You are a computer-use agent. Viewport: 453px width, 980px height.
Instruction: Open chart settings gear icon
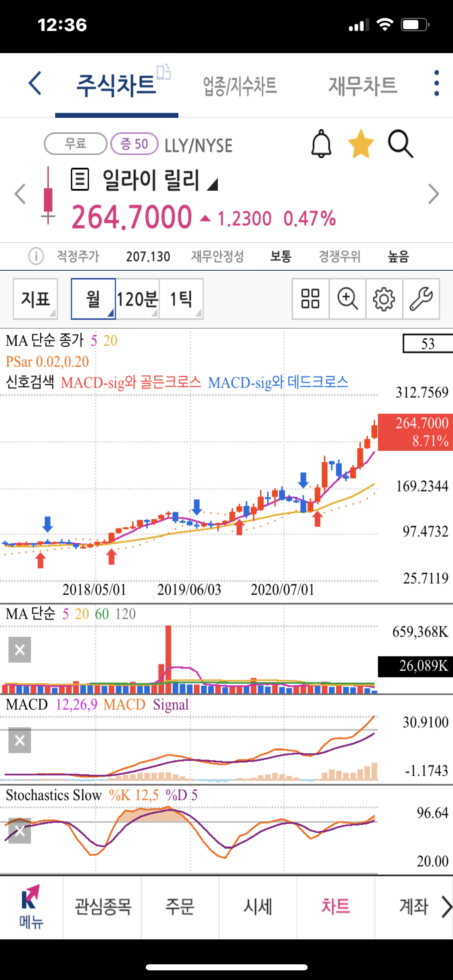tap(384, 299)
